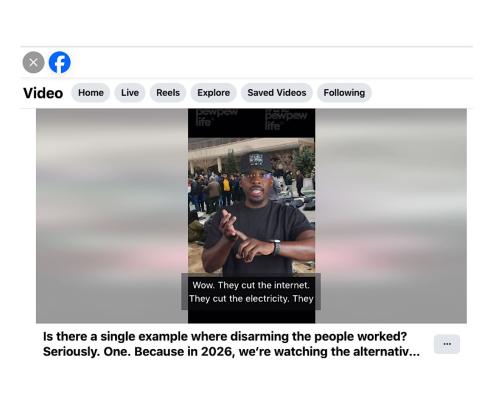Screen dimensions: 500x407
Task: Open the Following tab
Action: (344, 93)
